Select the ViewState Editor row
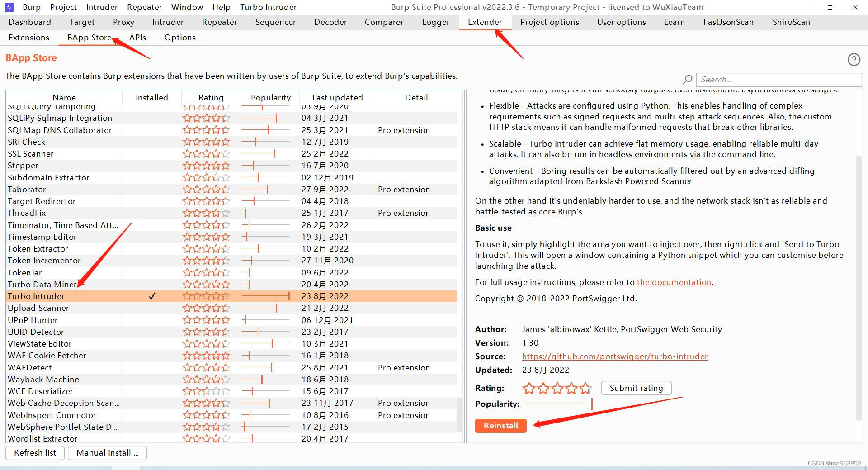 pyautogui.click(x=231, y=344)
